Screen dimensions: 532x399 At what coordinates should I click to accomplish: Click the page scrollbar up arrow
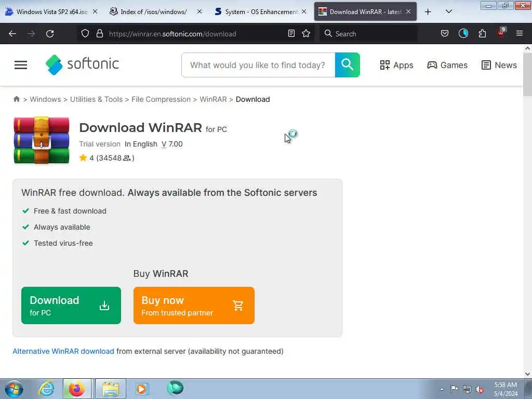[x=528, y=48]
